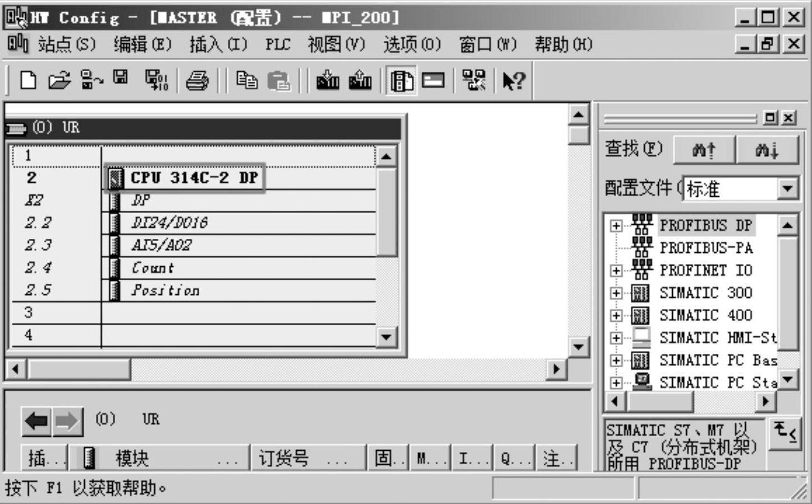This screenshot has height=504, width=812.
Task: Open the 窗口(W) menu
Action: 488,44
